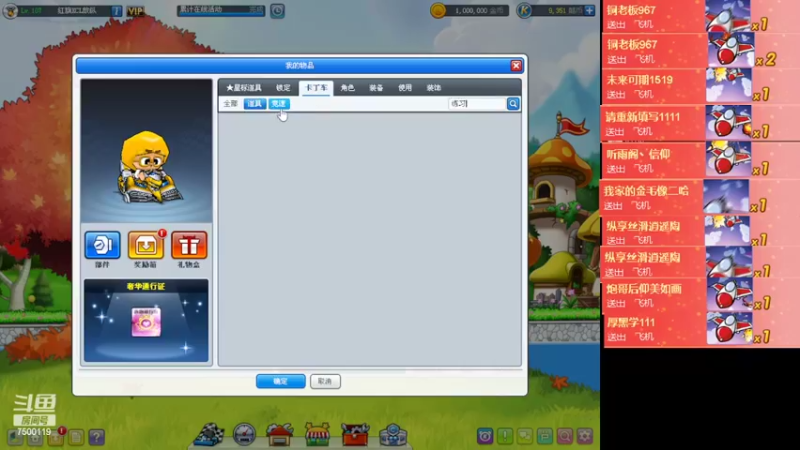Switch to the 锁定 tab
The height and width of the screenshot is (450, 800).
click(x=283, y=88)
